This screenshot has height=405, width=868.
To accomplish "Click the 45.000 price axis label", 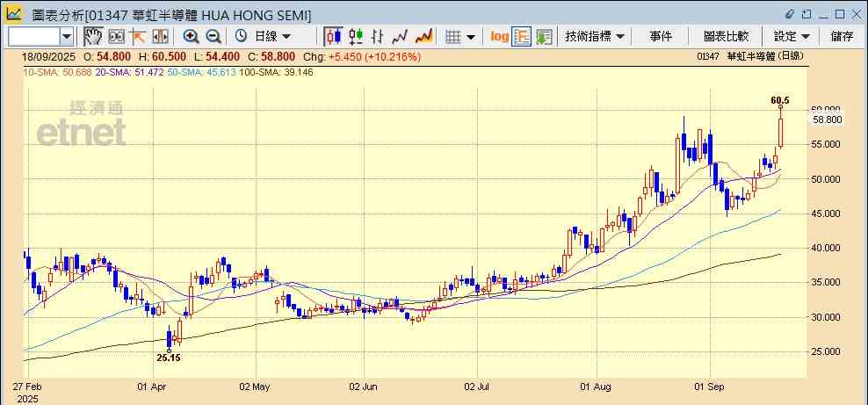I will pyautogui.click(x=827, y=213).
